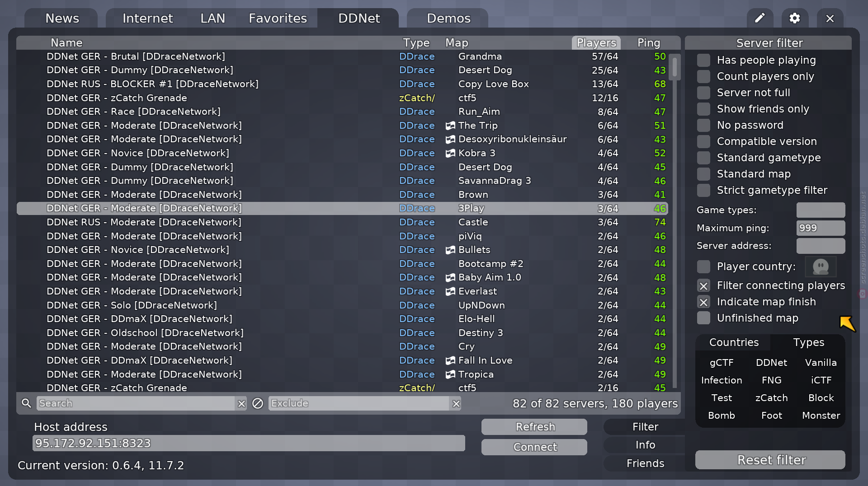Enable Strict gametype filter
Viewport: 868px width, 486px height.
click(x=703, y=190)
